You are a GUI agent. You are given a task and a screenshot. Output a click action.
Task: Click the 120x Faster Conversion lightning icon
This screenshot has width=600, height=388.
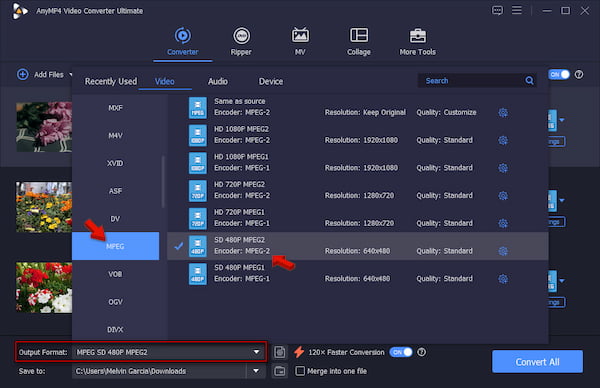click(x=299, y=352)
